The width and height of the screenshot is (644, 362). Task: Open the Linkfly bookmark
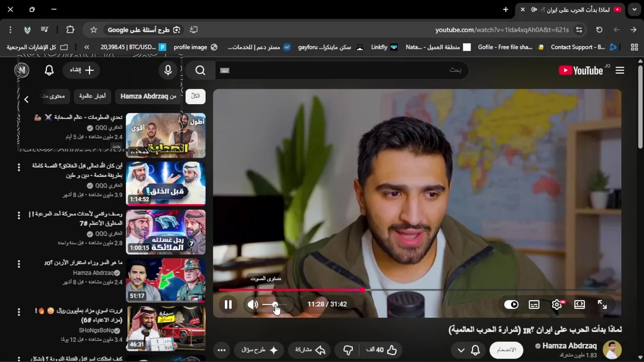click(384, 47)
